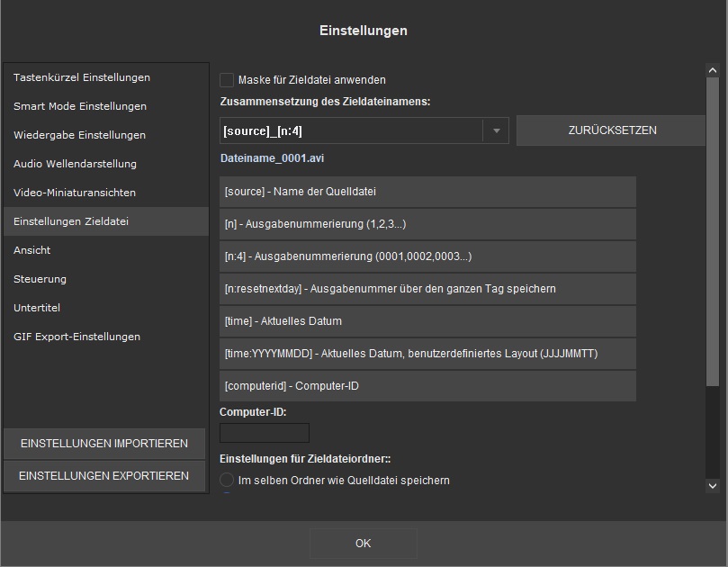728x567 pixels.
Task: Select Audio Wellendarstellung settings
Action: pos(75,164)
